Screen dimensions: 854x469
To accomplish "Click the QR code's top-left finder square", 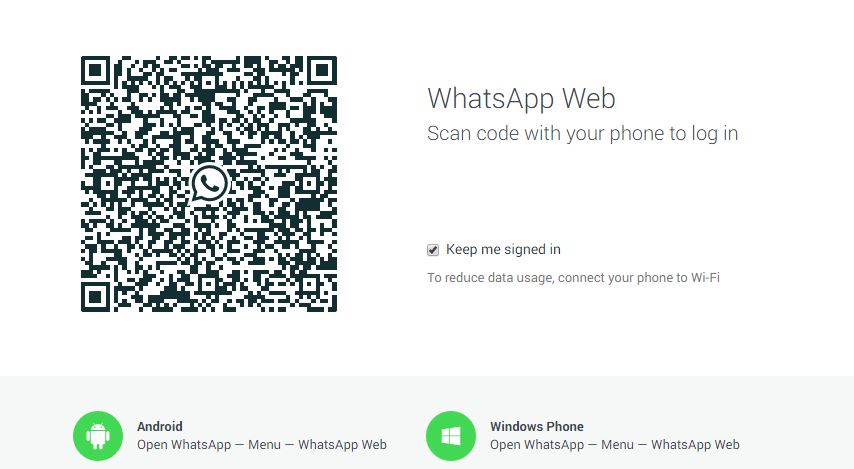I will point(96,70).
